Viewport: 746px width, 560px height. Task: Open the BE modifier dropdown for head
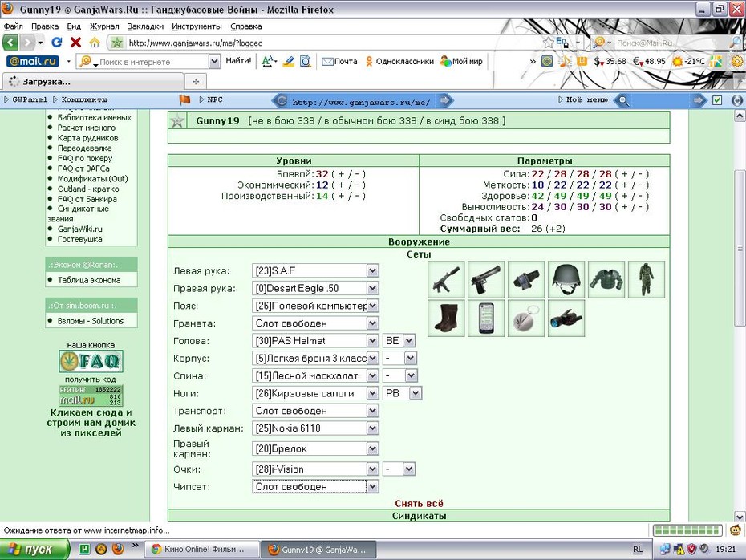(399, 341)
